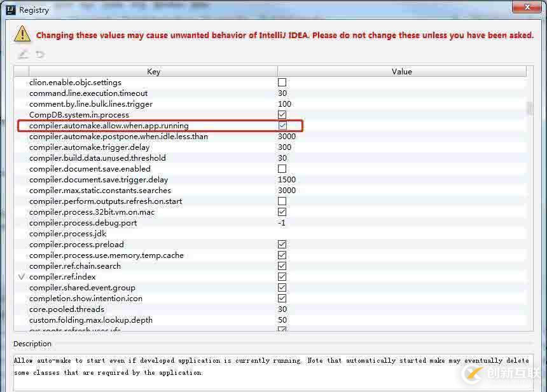This screenshot has width=547, height=392.
Task: Click the revert to default arrow icon
Action: tap(40, 55)
